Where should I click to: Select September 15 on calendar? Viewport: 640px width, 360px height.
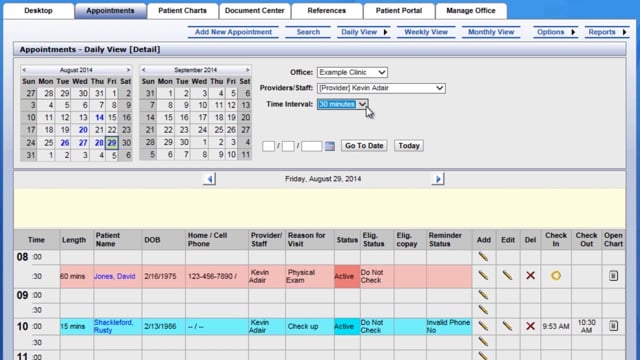168,118
